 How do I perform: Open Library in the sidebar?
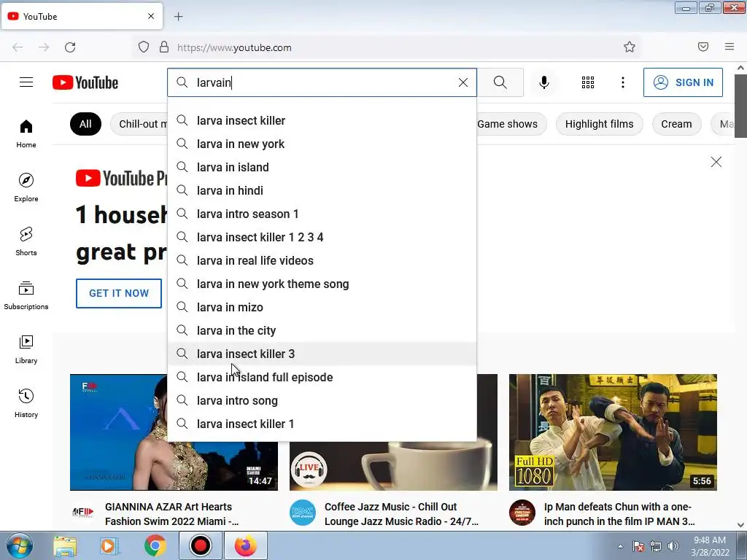[26, 349]
